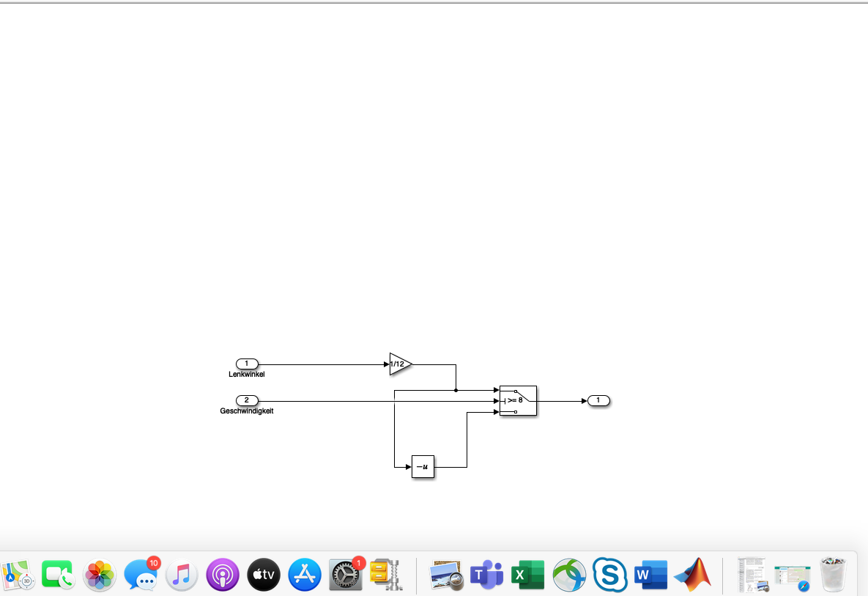Viewport: 868px width, 596px height.
Task: Open Microsoft Word in the dock
Action: tap(651, 575)
